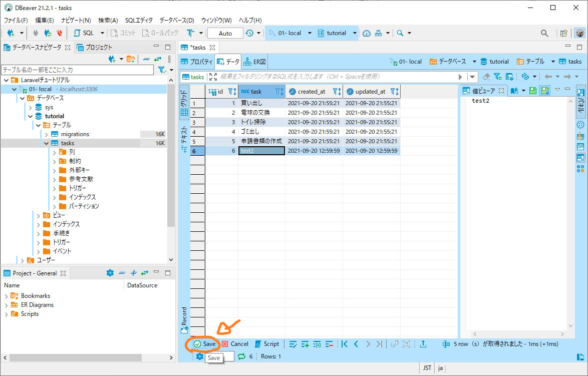Switch to the ER図 tab
Screen dimensions: 588x376
pos(254,62)
